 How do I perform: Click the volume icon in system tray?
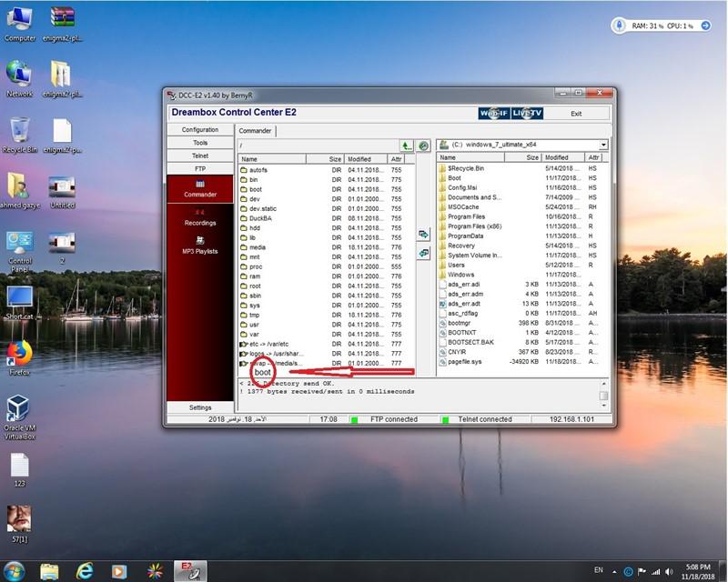pyautogui.click(x=669, y=571)
